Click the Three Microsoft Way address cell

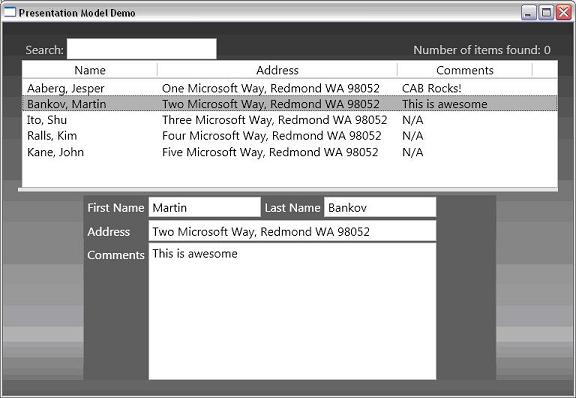click(x=274, y=120)
